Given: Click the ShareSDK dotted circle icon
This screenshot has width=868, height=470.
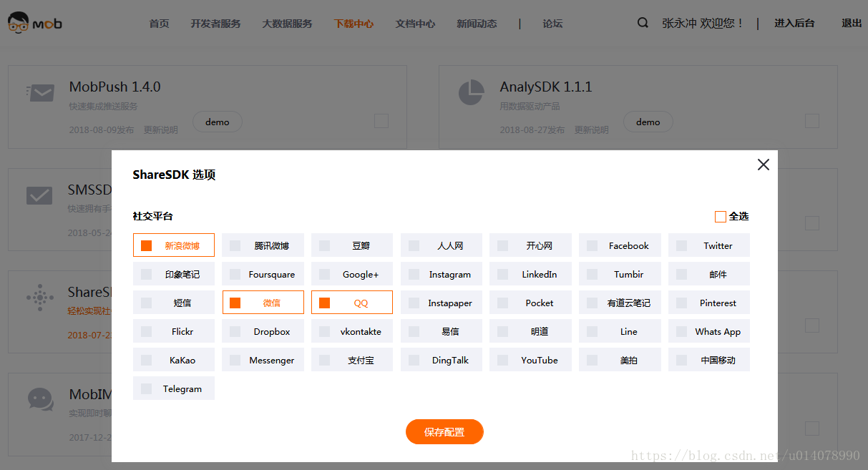Looking at the screenshot, I should click(40, 296).
